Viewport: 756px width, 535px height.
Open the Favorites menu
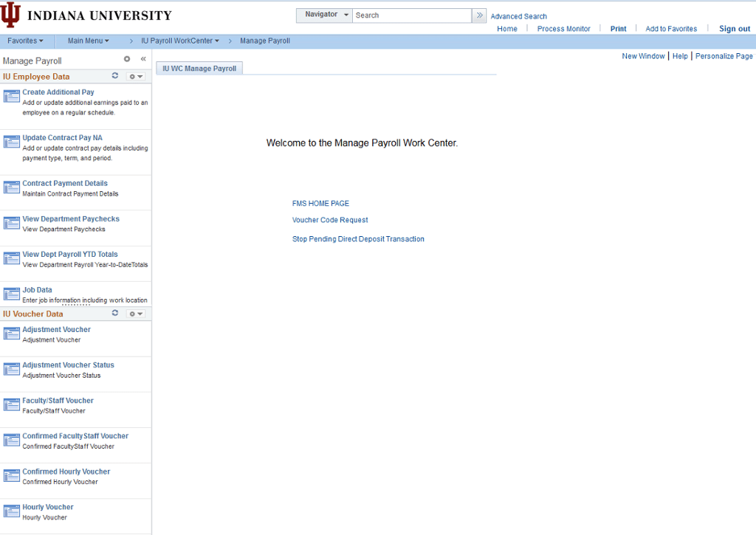point(25,41)
